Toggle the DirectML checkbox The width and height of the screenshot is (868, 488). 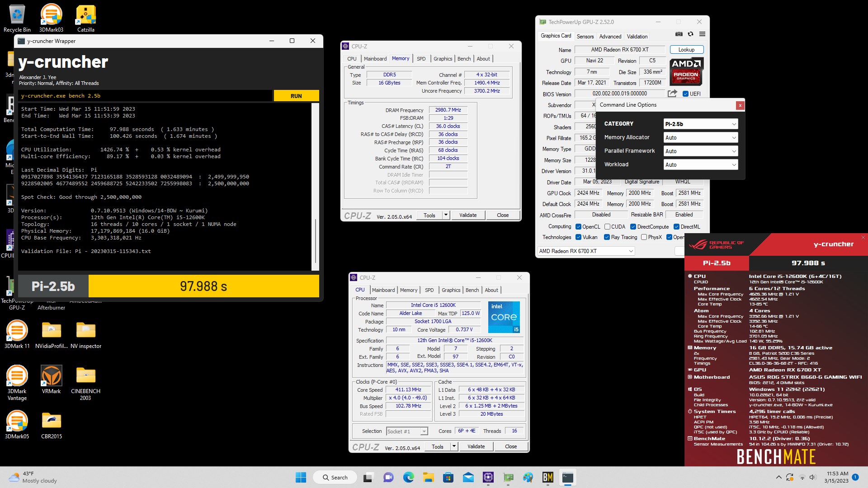coord(676,227)
